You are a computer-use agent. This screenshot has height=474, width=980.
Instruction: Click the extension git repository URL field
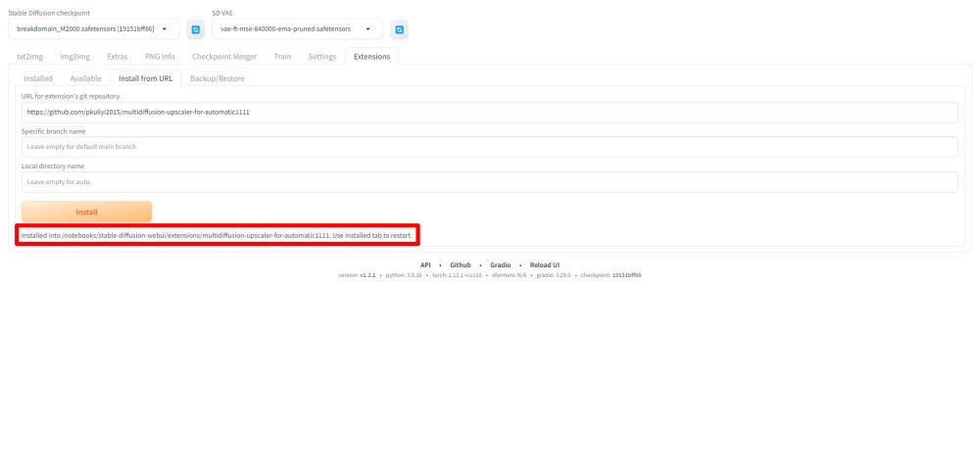click(x=489, y=113)
